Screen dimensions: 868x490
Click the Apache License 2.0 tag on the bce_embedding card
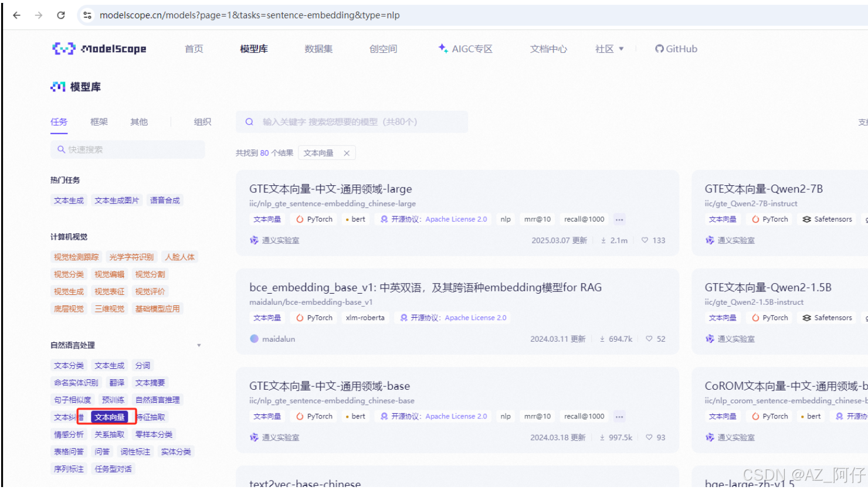point(453,318)
